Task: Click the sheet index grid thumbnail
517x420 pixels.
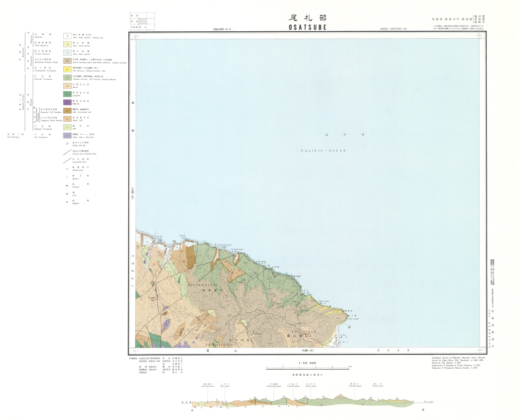Action: click(x=142, y=21)
